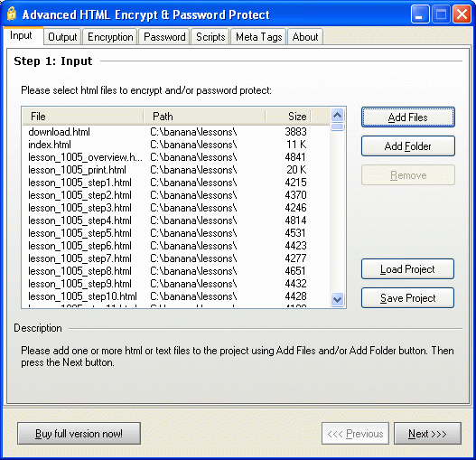Click the scrollbar up arrow
476x460 pixels.
[337, 116]
